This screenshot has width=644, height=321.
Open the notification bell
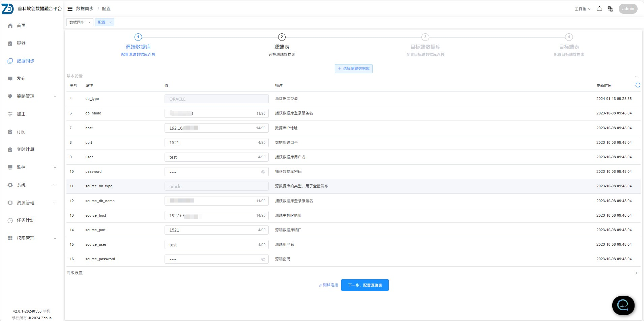[599, 9]
